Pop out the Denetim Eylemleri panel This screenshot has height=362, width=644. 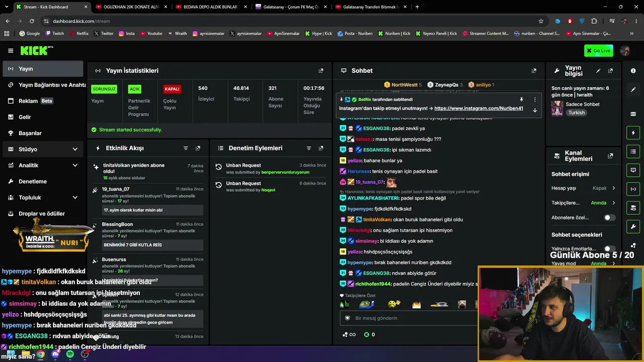coord(321,148)
